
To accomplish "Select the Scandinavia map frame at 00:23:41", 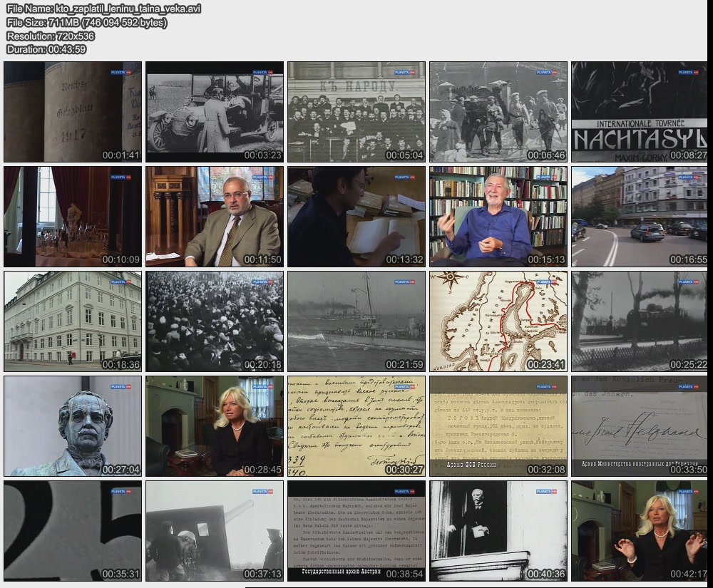I will 498,321.
